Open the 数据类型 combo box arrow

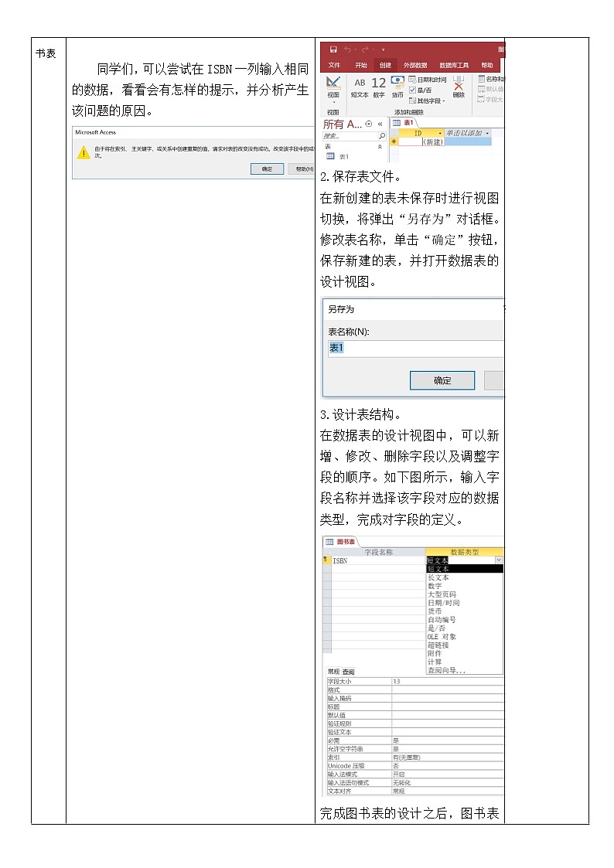coord(498,560)
